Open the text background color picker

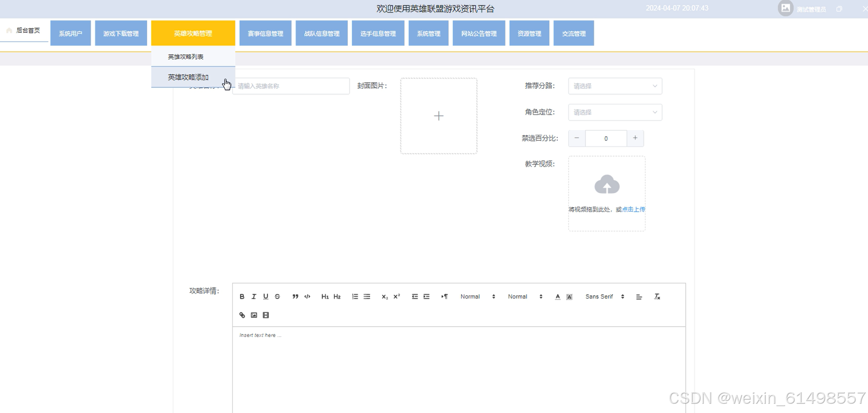[570, 297]
